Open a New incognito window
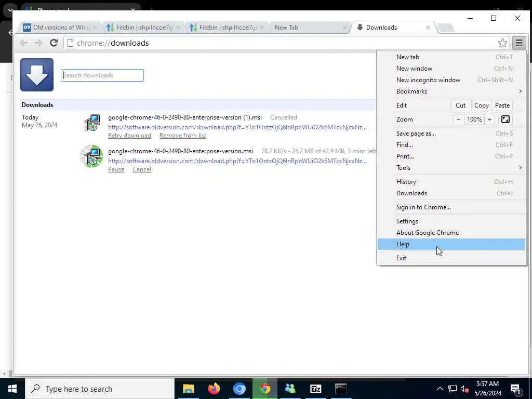The width and height of the screenshot is (532, 399). click(x=451, y=80)
